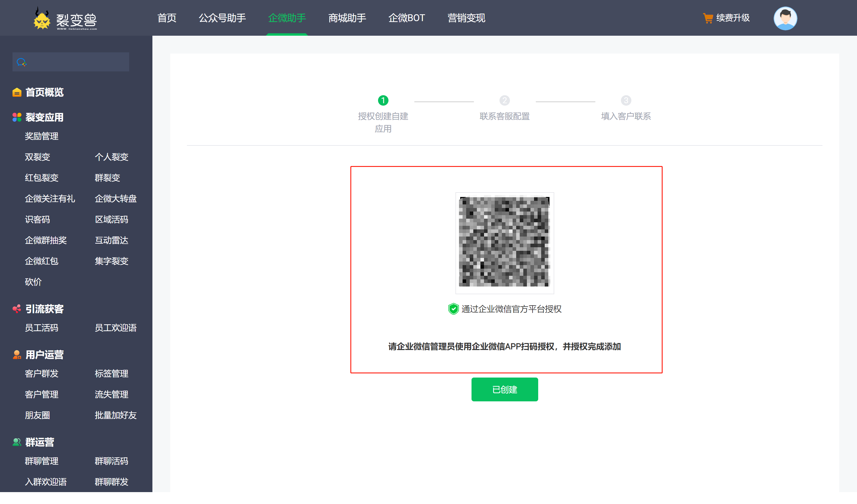Open the 营销变现 section
This screenshot has height=504, width=857.
pyautogui.click(x=466, y=18)
